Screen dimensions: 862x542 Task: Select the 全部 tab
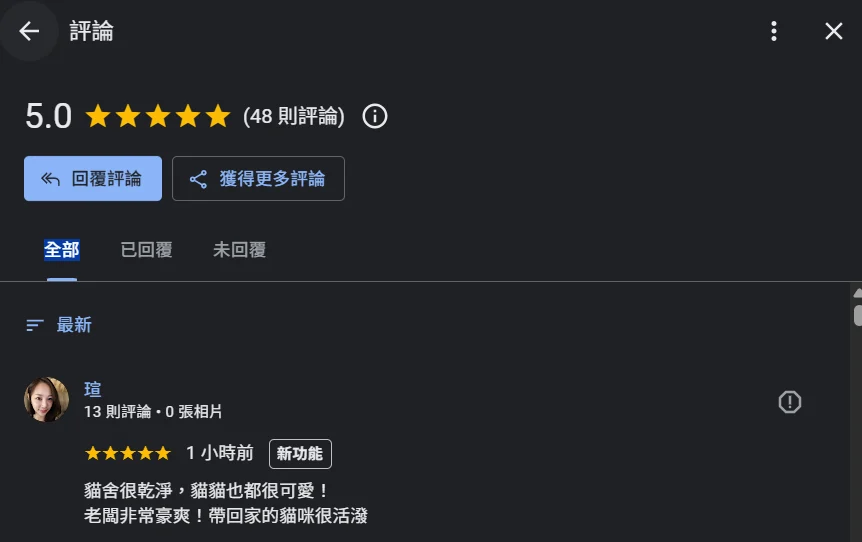61,250
